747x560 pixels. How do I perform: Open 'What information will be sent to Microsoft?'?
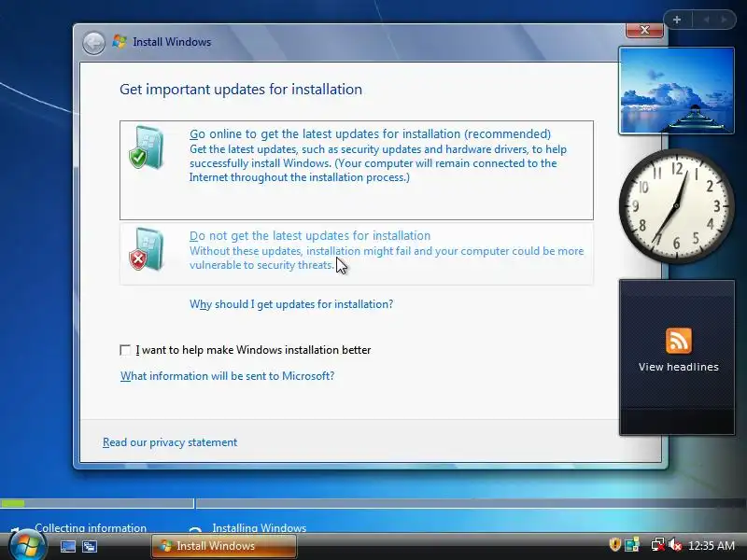click(227, 376)
